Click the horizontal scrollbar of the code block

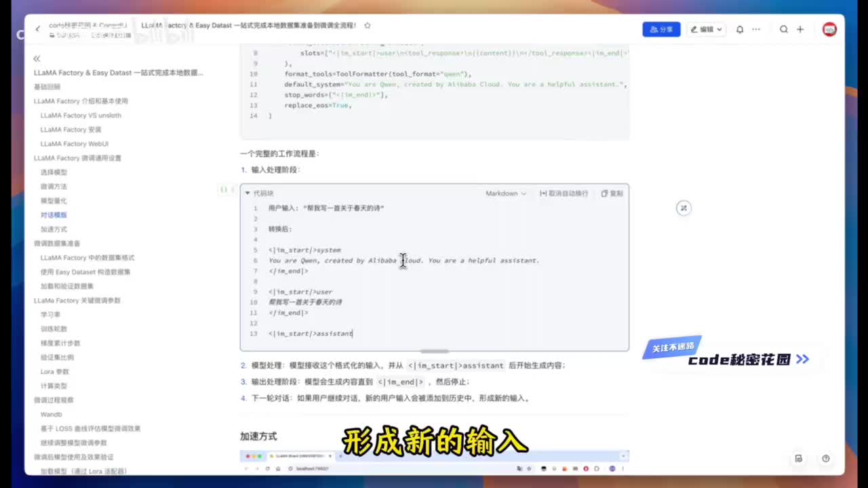click(435, 351)
